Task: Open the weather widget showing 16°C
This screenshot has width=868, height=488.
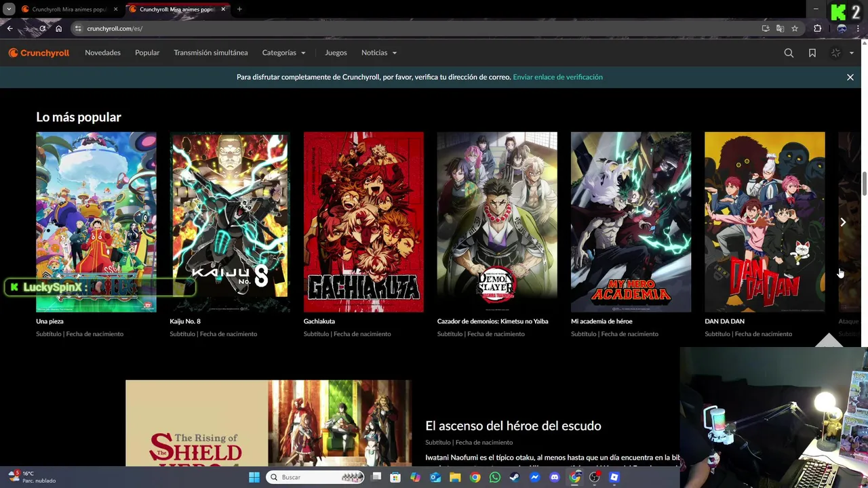Action: click(32, 477)
